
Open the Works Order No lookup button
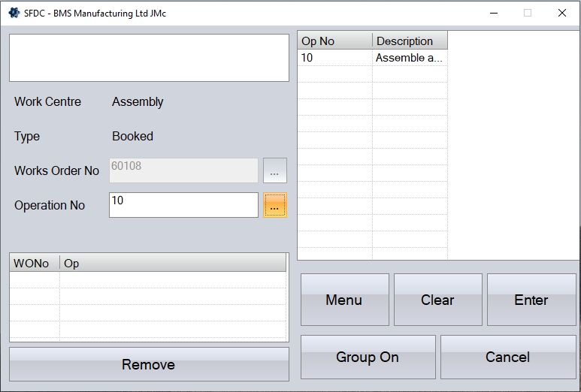point(275,171)
